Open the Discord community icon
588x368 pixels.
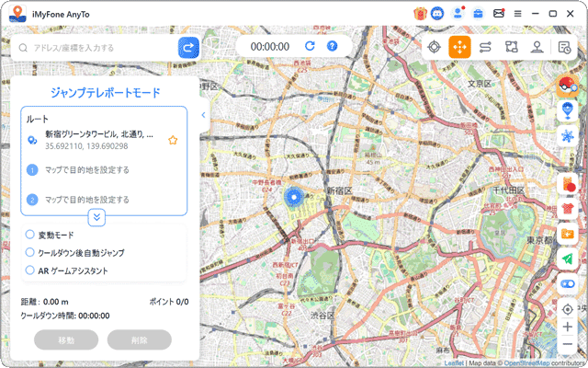tap(437, 14)
